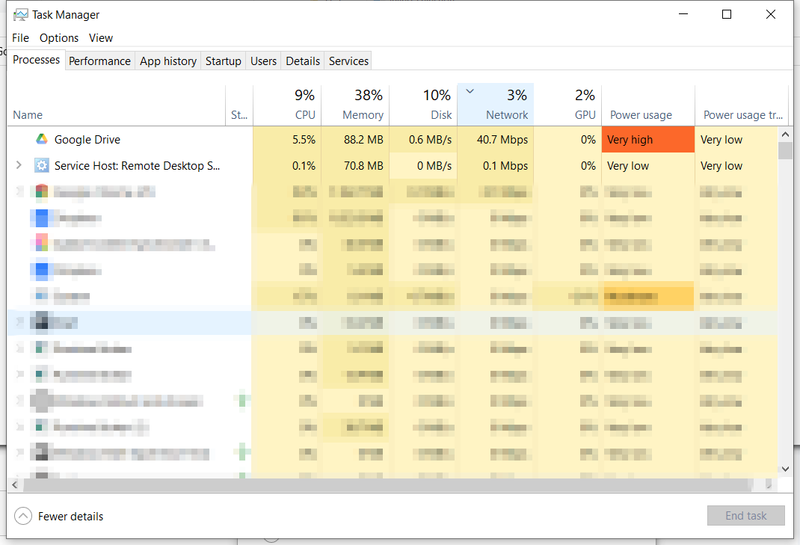Switch to the App history tab

coord(168,61)
